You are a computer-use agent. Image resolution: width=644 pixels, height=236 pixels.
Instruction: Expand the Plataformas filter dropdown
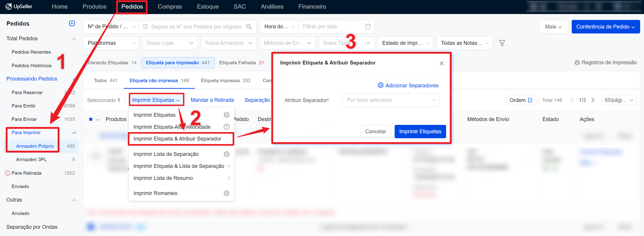click(x=111, y=43)
